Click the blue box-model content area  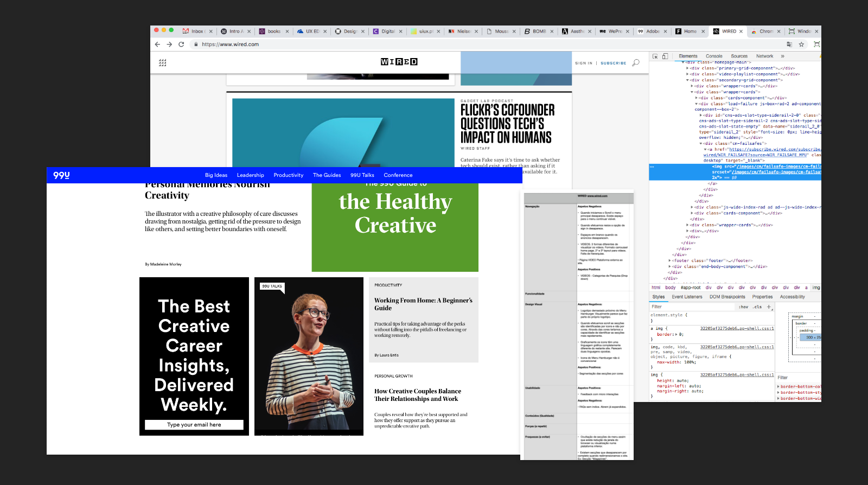coord(810,337)
